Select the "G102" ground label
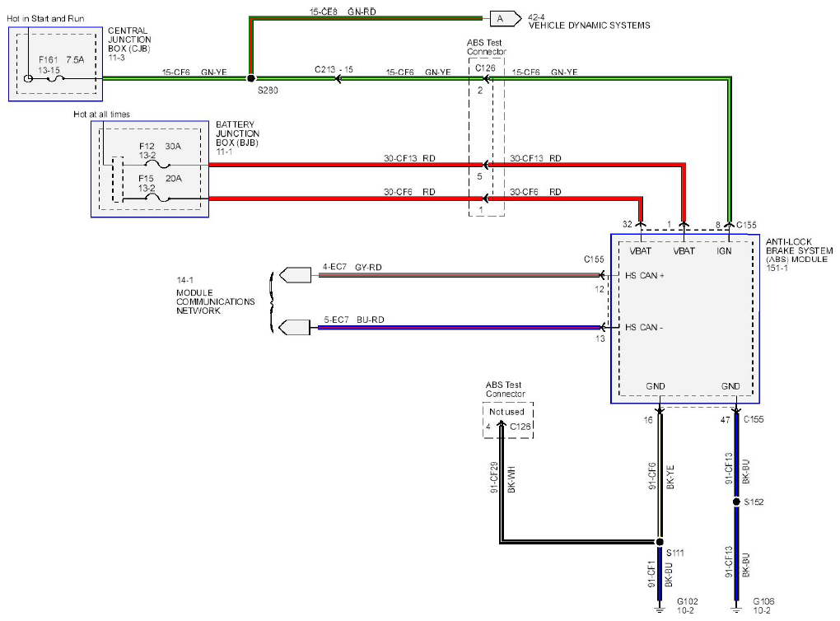Image resolution: width=840 pixels, height=621 pixels. coord(688,601)
